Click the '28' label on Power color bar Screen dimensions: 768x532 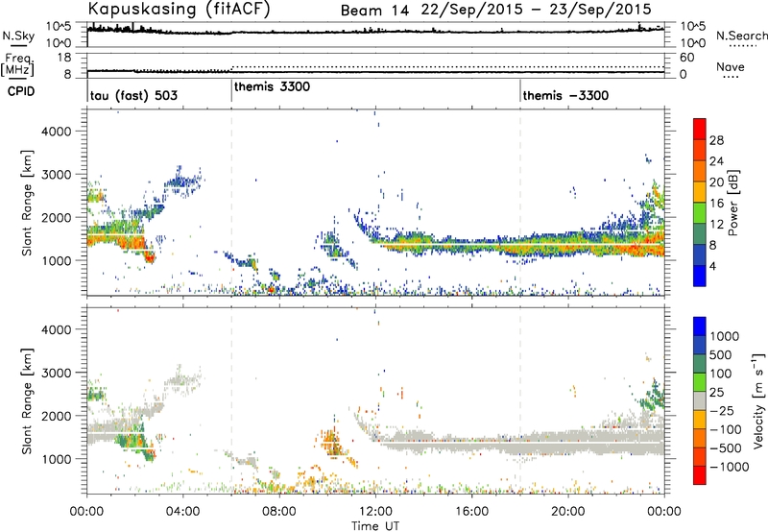(716, 140)
